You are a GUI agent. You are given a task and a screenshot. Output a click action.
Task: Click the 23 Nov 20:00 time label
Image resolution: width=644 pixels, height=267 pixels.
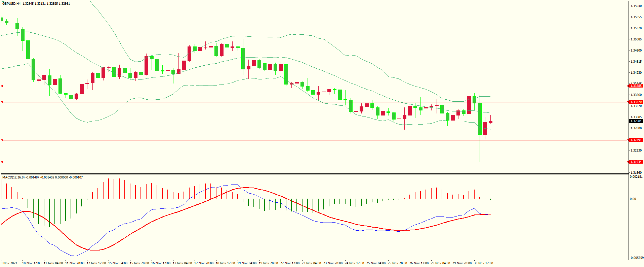tap(333, 263)
